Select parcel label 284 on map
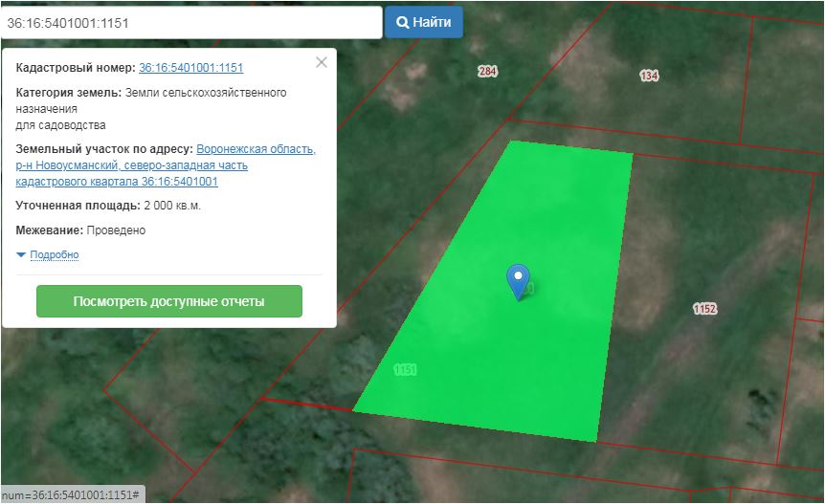Screen dimensions: 825x504 click(488, 71)
